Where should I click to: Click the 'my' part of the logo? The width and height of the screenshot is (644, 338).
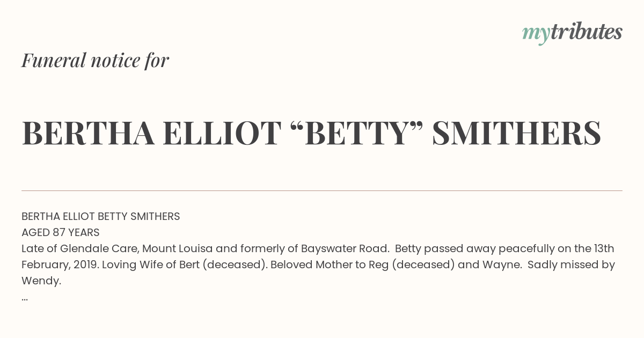click(536, 34)
